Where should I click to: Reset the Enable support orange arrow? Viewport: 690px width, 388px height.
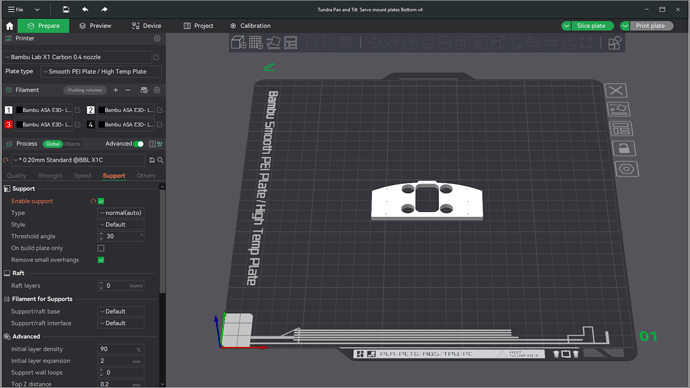(93, 201)
